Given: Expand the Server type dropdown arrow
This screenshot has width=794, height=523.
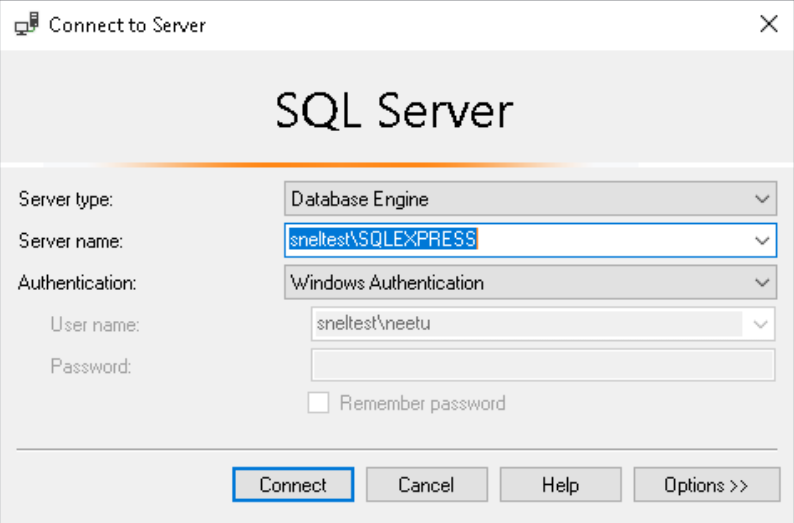Looking at the screenshot, I should tap(761, 199).
